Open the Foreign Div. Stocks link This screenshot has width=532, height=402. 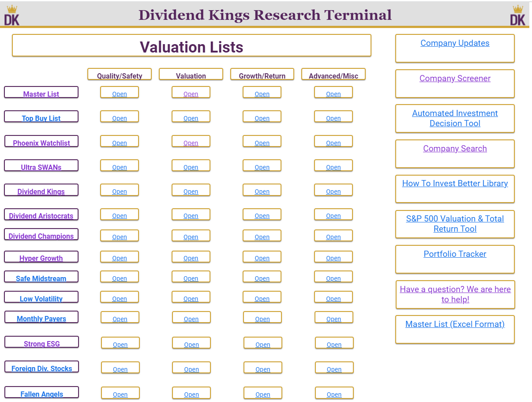41,368
